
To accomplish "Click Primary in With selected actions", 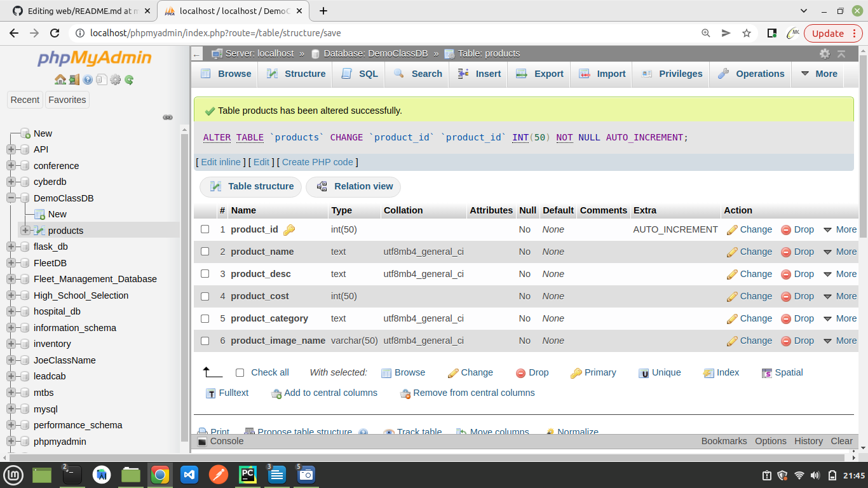I will [x=593, y=373].
